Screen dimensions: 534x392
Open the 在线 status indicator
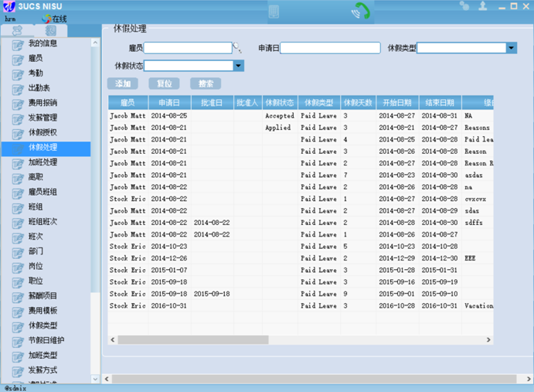point(55,19)
